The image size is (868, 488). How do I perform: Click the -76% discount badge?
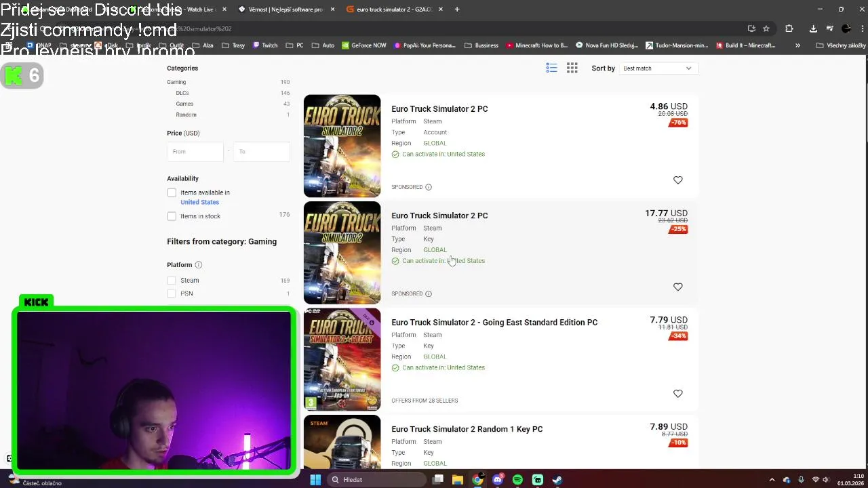click(678, 123)
